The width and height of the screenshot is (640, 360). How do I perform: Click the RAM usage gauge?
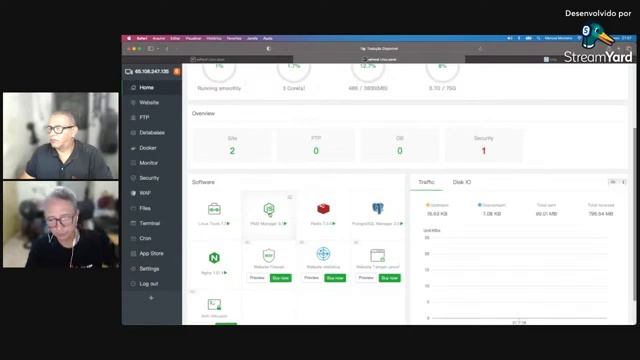click(368, 73)
